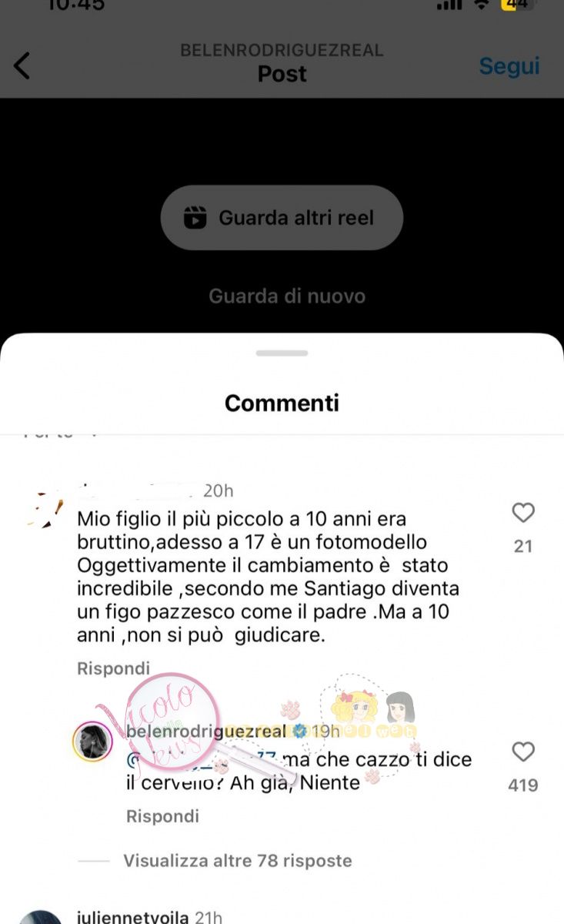Tap the reel icon in Guarda altri reel
The height and width of the screenshot is (924, 564).
(x=195, y=217)
